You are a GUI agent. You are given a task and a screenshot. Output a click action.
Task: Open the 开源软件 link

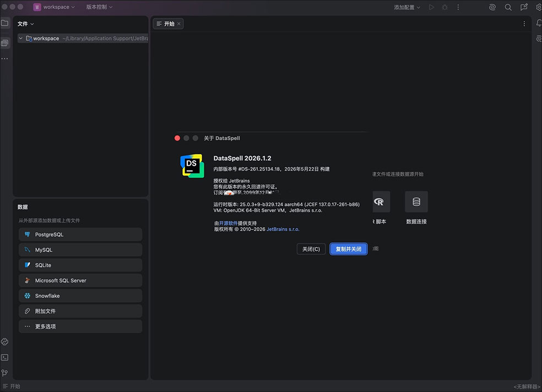tap(229, 223)
